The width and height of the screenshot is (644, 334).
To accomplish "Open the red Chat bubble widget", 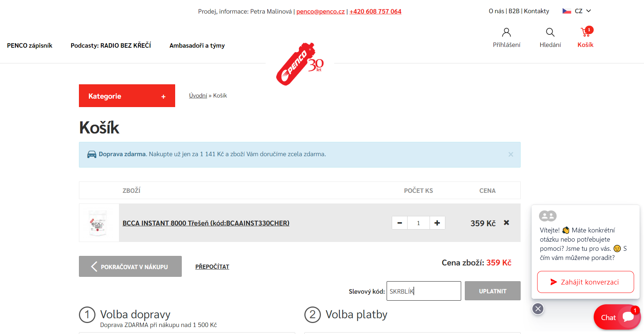I will (617, 317).
